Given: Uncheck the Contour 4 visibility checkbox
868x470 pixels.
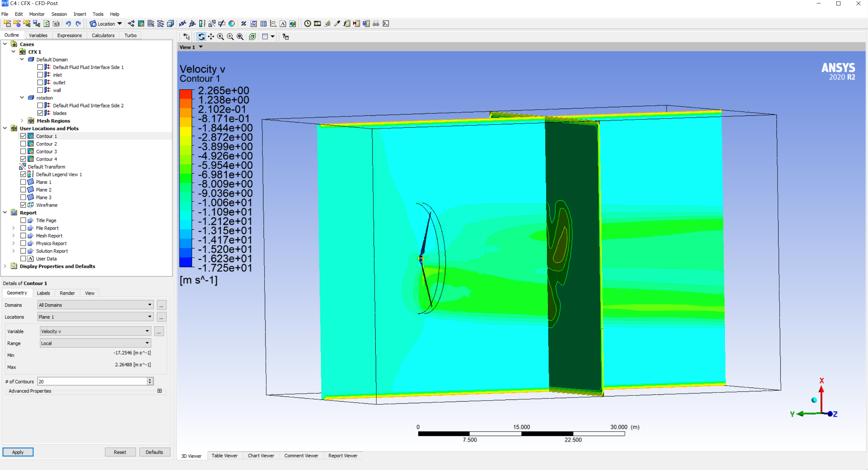Looking at the screenshot, I should point(23,159).
